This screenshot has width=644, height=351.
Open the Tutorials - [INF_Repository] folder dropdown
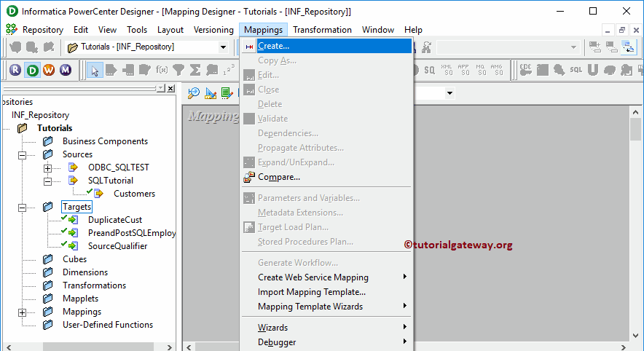(x=223, y=47)
